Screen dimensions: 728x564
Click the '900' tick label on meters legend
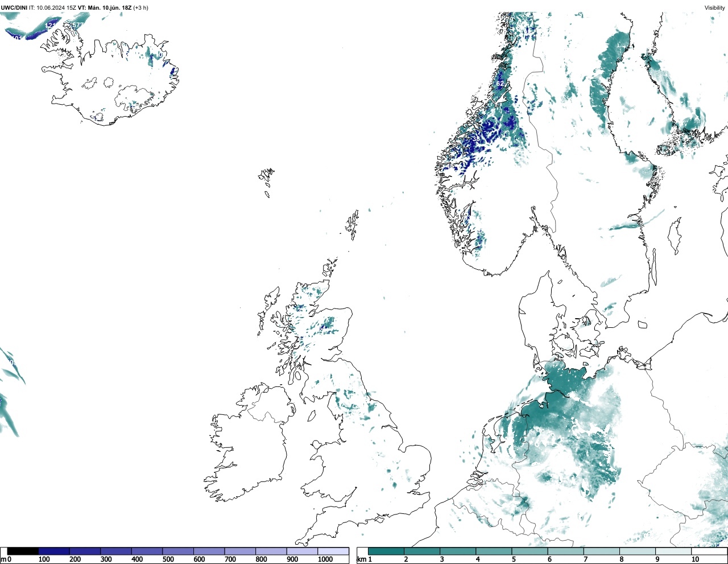tap(292, 559)
